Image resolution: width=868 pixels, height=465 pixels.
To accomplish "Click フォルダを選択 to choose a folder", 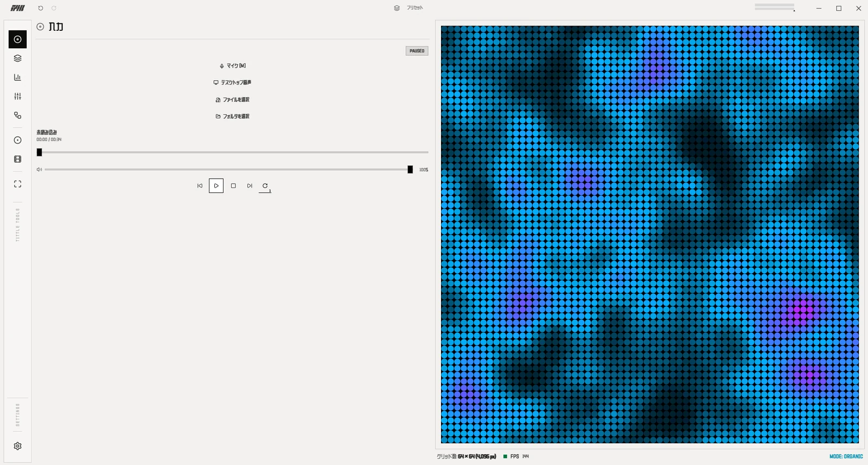I will [x=232, y=117].
